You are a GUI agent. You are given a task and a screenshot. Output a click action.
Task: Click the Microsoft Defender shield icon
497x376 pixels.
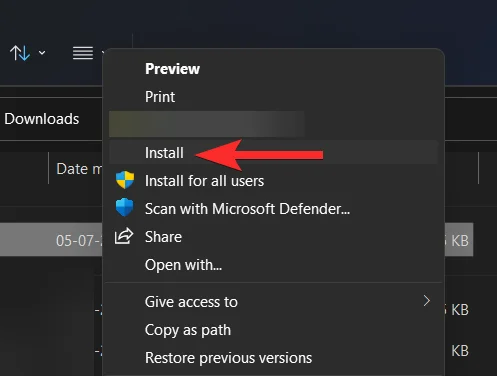[x=125, y=207]
